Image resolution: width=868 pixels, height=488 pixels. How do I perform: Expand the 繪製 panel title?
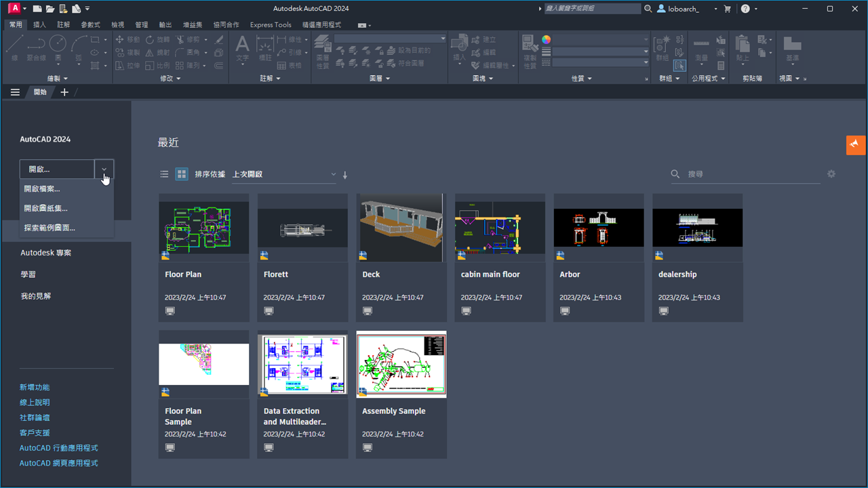pos(57,79)
